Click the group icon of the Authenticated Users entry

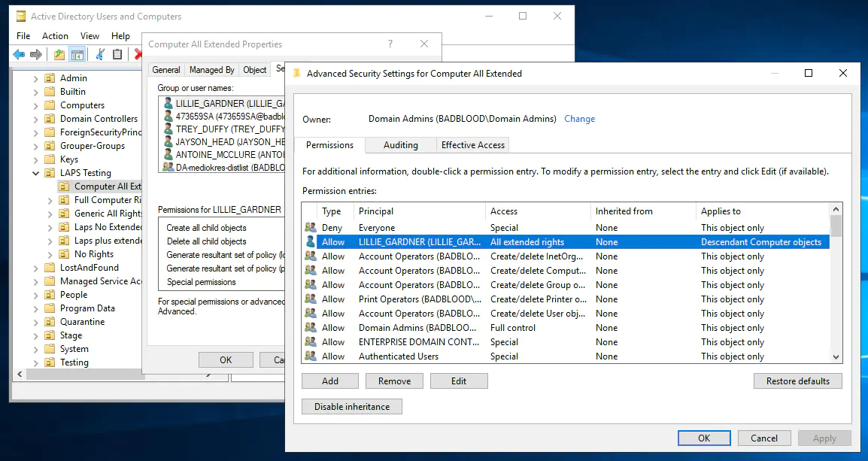click(x=311, y=356)
